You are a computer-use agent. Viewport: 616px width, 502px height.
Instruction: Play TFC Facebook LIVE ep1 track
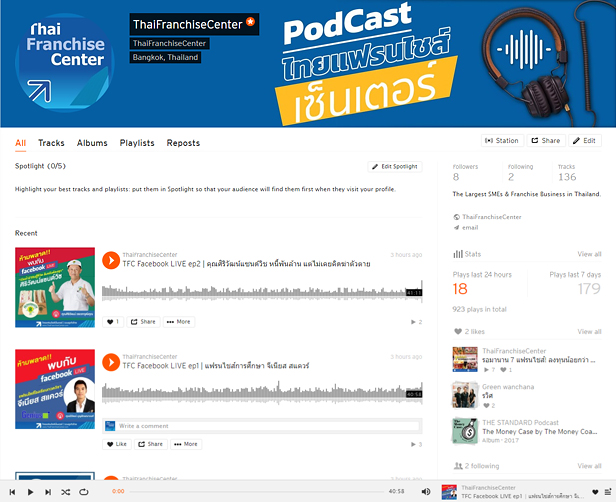point(111,362)
